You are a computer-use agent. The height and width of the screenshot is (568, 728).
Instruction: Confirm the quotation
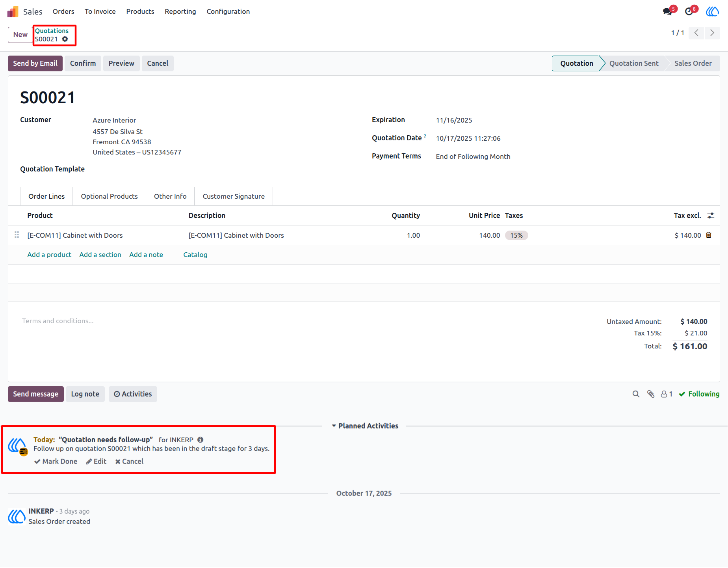83,63
